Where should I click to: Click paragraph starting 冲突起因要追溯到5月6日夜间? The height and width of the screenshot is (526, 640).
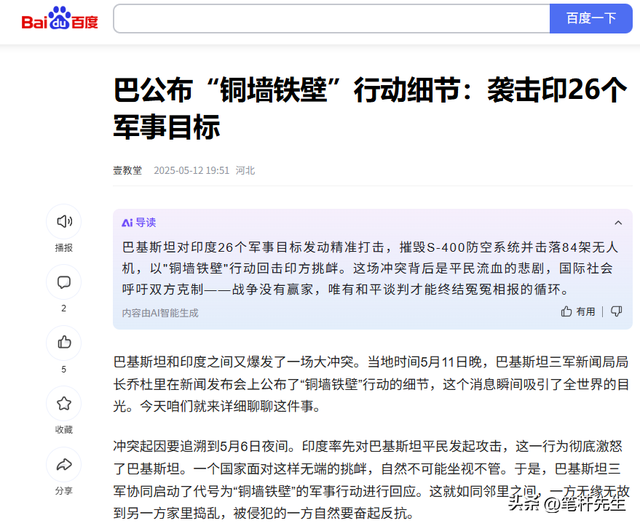tap(371, 479)
